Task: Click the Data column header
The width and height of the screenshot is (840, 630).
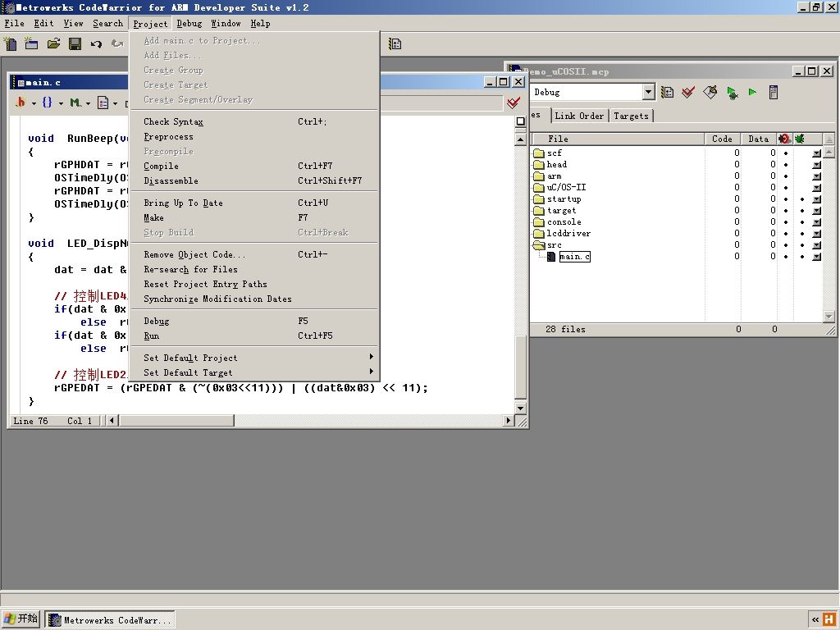Action: click(x=759, y=139)
